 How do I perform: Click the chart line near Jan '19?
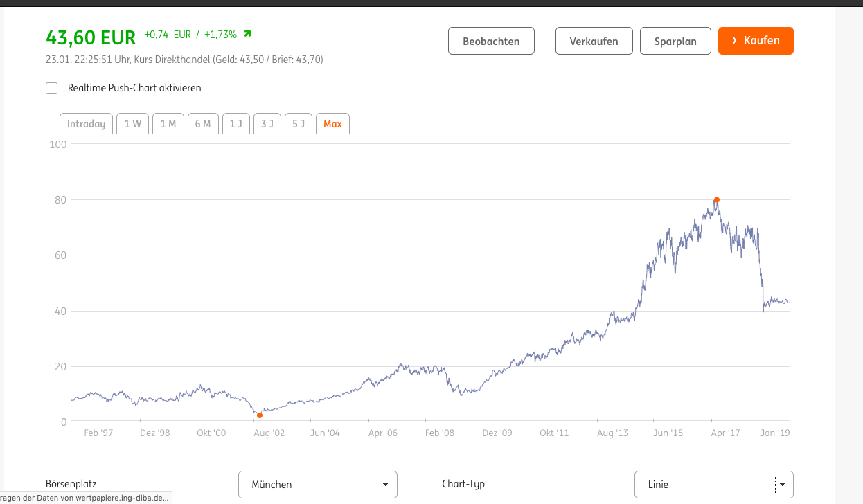tap(776, 301)
